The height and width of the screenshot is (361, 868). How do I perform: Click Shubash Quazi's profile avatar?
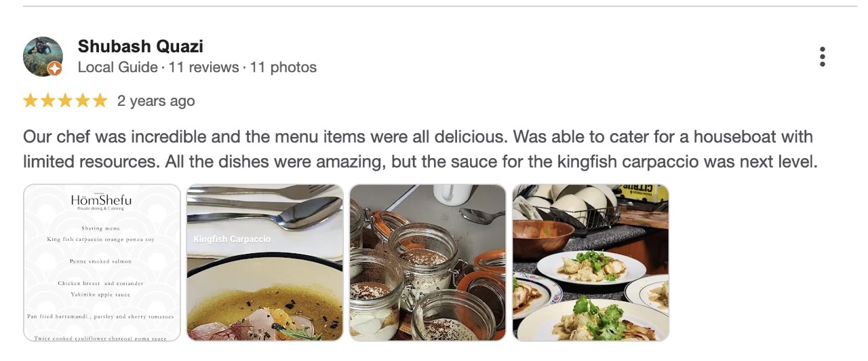click(x=43, y=56)
